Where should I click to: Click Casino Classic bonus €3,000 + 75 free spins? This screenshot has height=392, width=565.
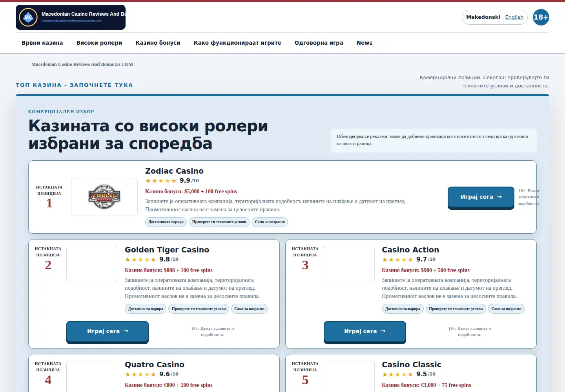(x=426, y=385)
